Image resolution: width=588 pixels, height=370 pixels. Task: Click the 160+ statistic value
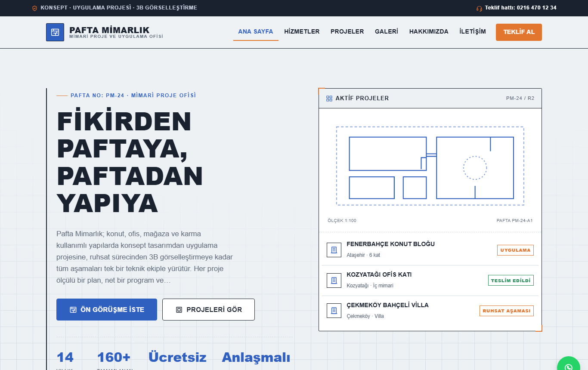[x=114, y=358]
